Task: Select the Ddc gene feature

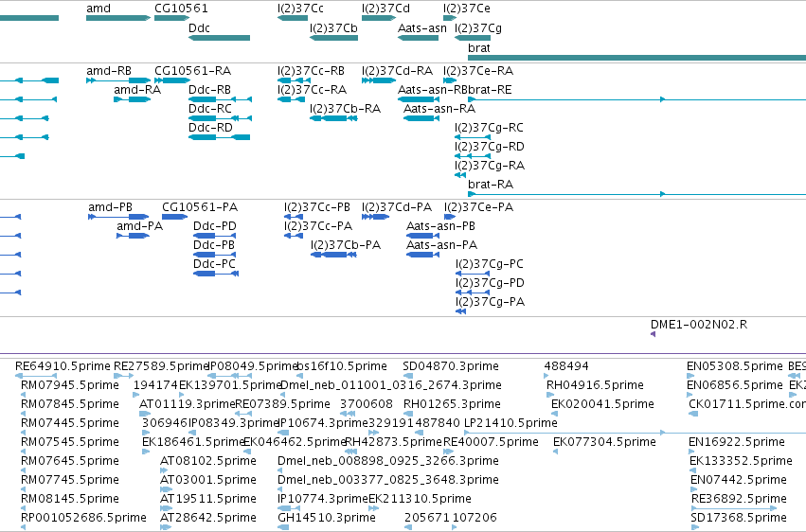Action: (x=219, y=38)
